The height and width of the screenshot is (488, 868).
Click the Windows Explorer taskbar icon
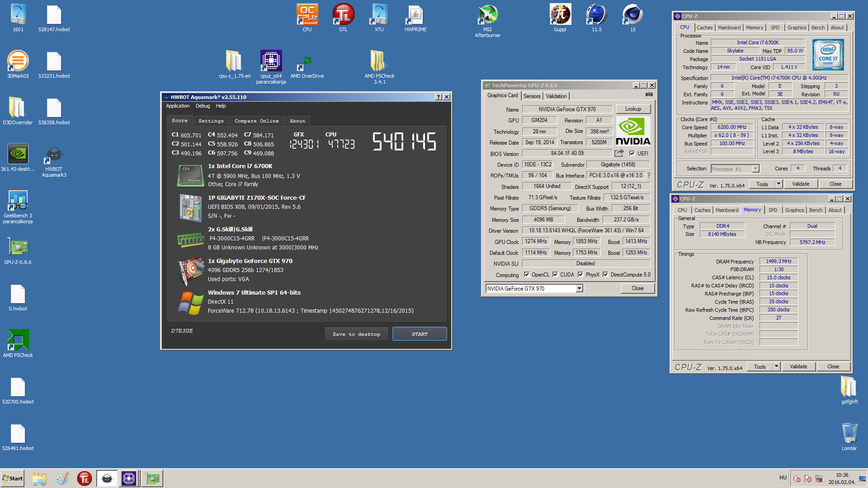click(x=39, y=479)
